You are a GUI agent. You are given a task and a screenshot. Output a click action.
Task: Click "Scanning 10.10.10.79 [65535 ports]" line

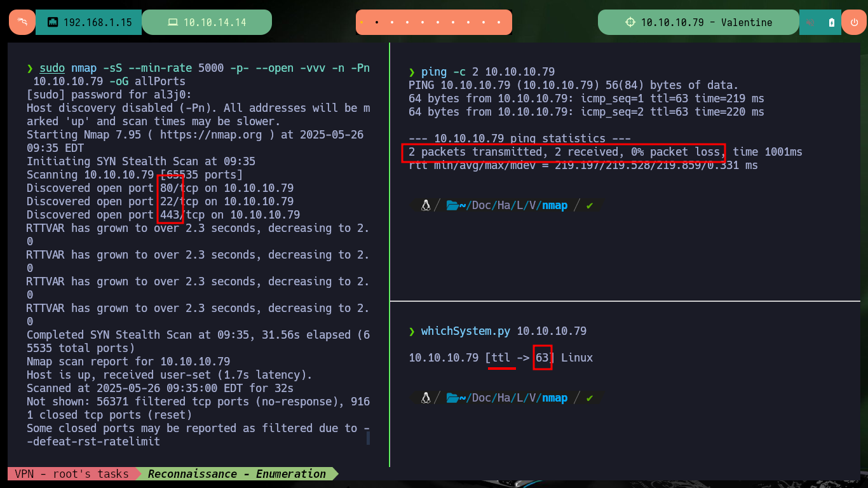(135, 175)
